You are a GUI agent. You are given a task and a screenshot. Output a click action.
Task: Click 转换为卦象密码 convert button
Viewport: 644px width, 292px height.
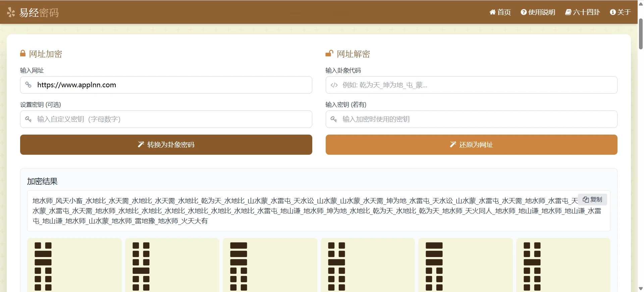pyautogui.click(x=166, y=145)
